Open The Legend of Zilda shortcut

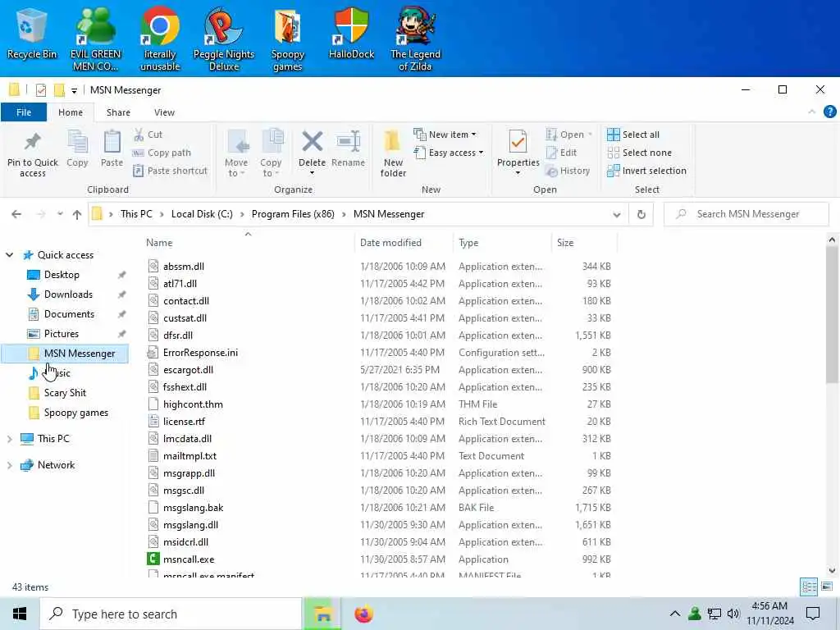(x=415, y=39)
